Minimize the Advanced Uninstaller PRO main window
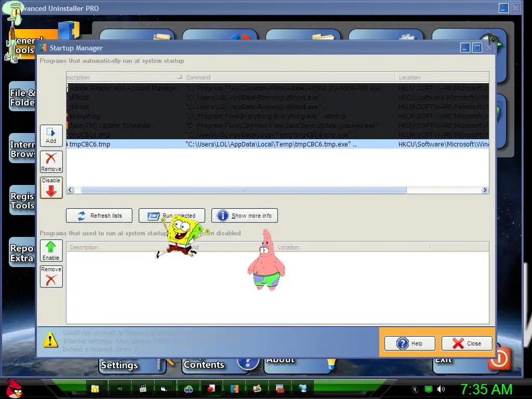The width and height of the screenshot is (532, 399). point(503,8)
